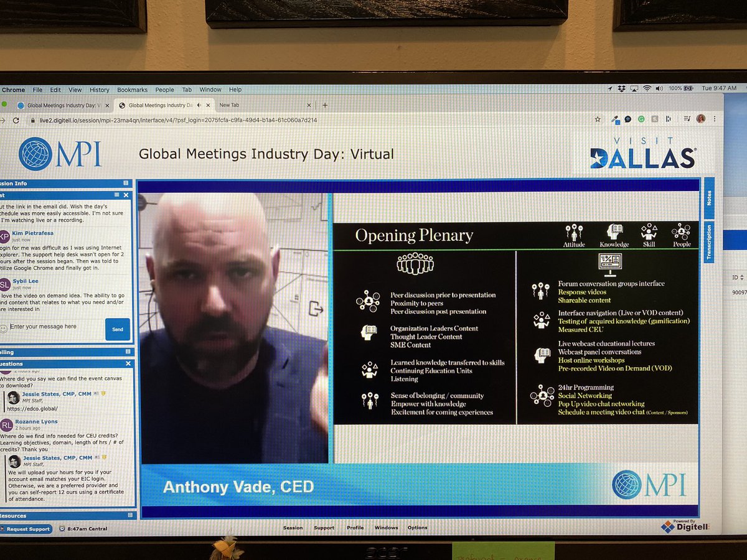The width and height of the screenshot is (747, 560).
Task: Open the Chrome File menu
Action: coord(37,90)
